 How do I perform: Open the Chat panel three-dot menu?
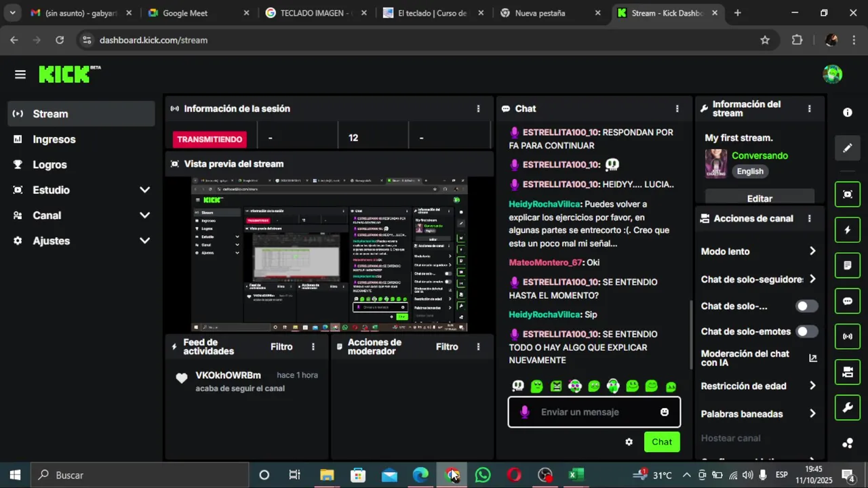[x=677, y=108]
